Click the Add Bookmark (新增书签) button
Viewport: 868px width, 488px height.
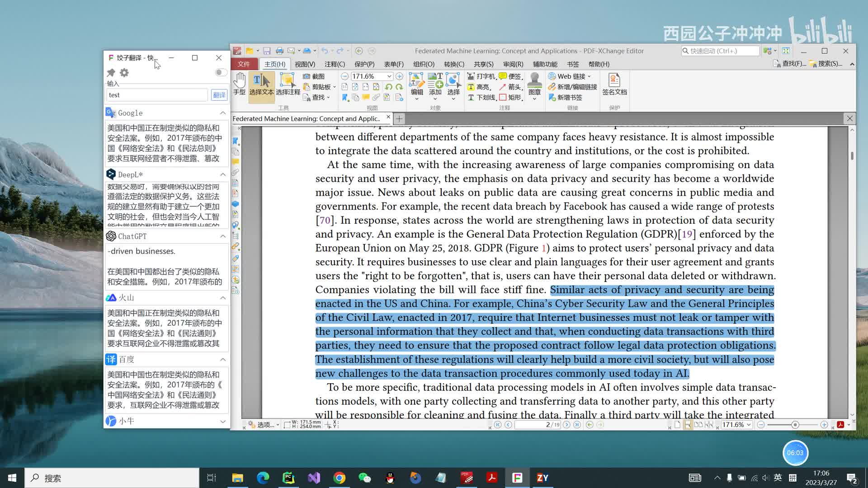(565, 97)
